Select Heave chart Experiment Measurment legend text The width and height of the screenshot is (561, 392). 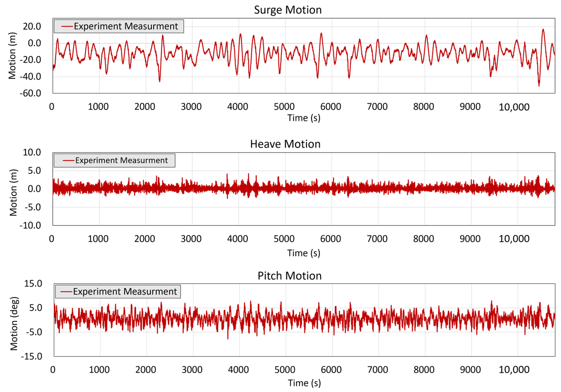(x=122, y=160)
